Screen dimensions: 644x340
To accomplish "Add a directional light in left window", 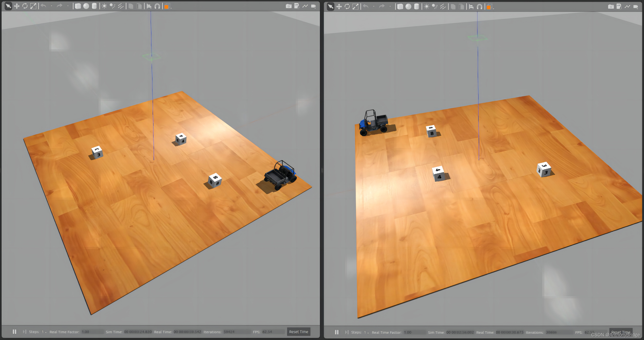I will click(x=121, y=6).
